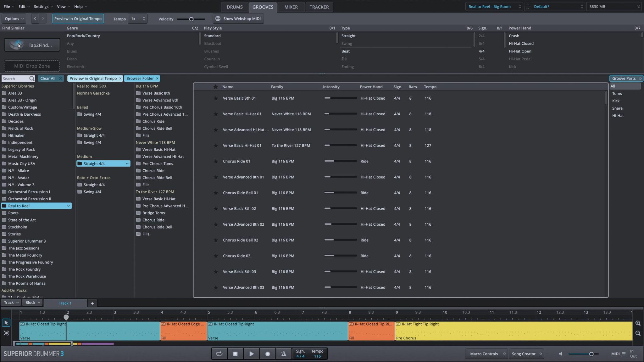Select Hi-Hat in Groove Parts
The height and width of the screenshot is (362, 644).
(618, 116)
